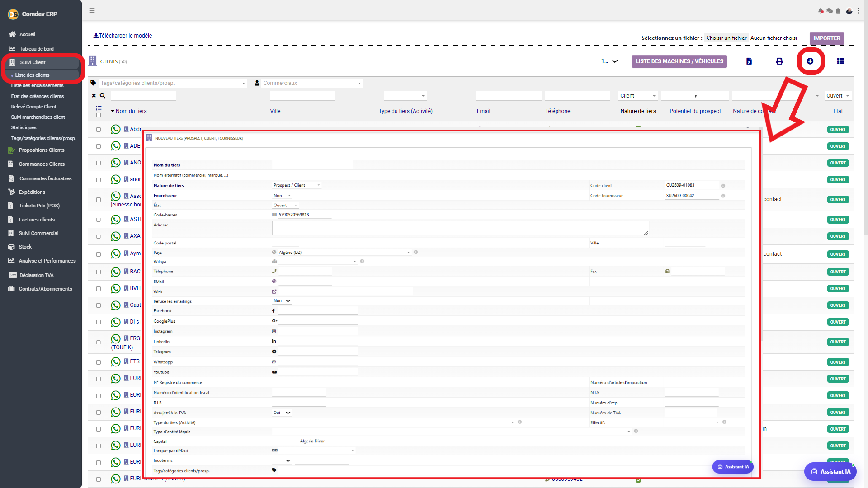
Task: Click the Ville column filter field
Action: click(302, 96)
